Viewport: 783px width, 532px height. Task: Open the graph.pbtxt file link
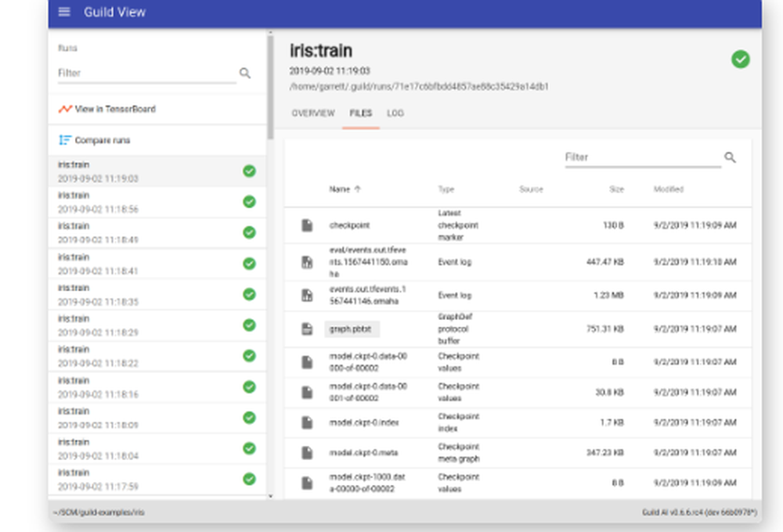coord(350,329)
